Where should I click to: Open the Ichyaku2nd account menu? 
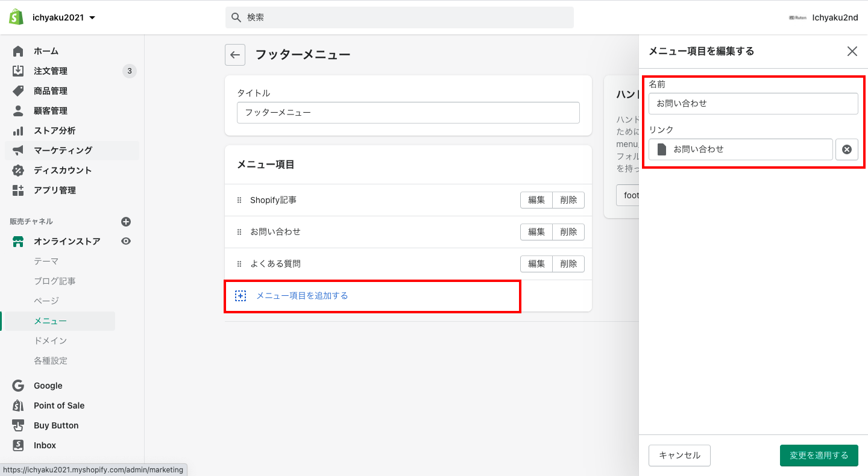[x=823, y=17]
